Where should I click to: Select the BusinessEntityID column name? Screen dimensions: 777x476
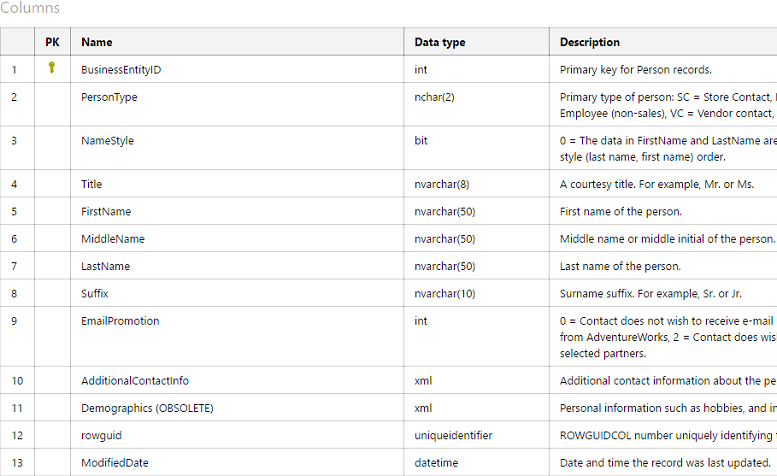pos(121,70)
